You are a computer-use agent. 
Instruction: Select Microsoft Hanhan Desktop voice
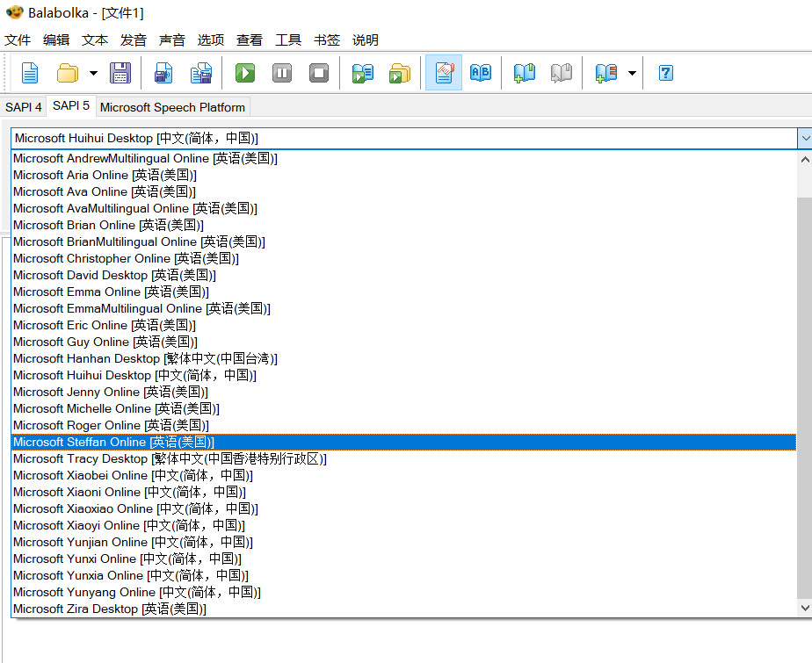point(404,358)
